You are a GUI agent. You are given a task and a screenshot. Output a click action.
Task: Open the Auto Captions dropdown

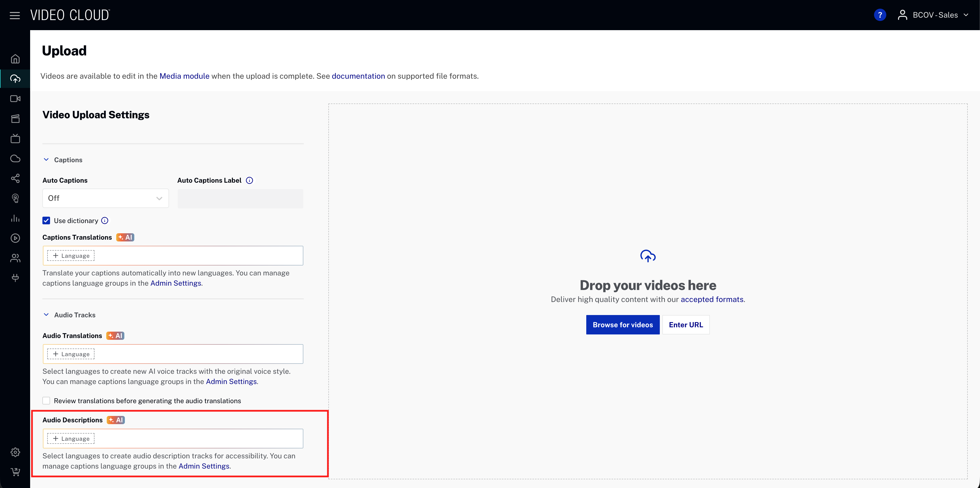pyautogui.click(x=105, y=198)
